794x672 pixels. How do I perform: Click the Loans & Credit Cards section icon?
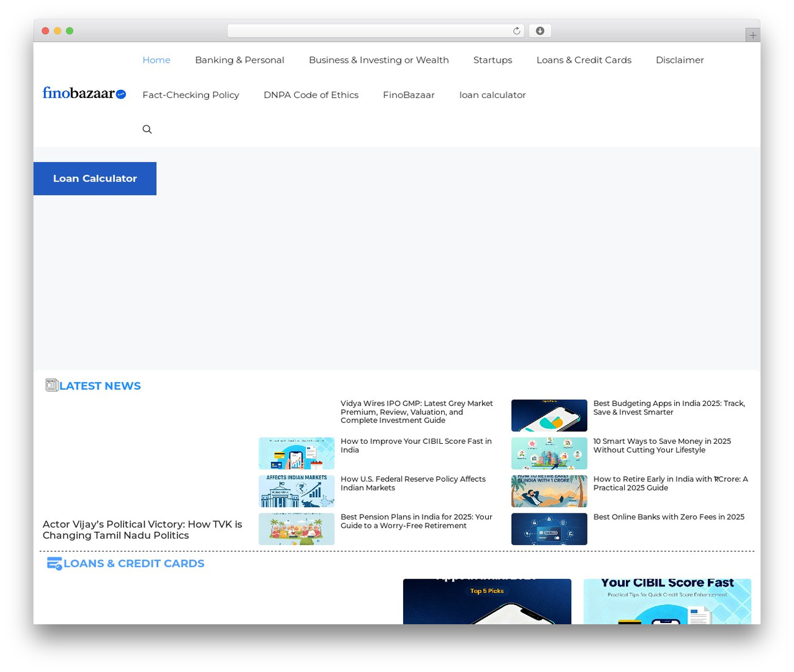pyautogui.click(x=55, y=564)
